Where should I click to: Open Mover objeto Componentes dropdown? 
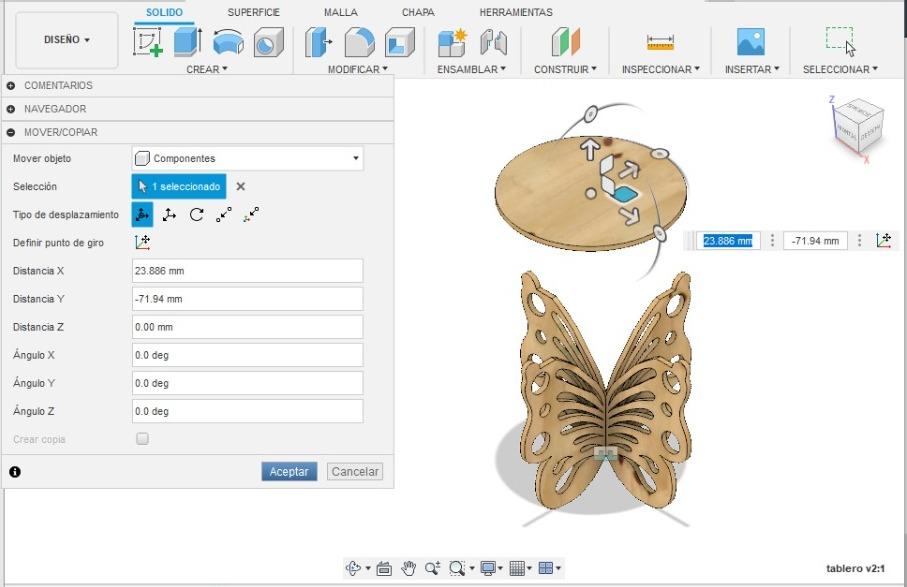point(248,158)
